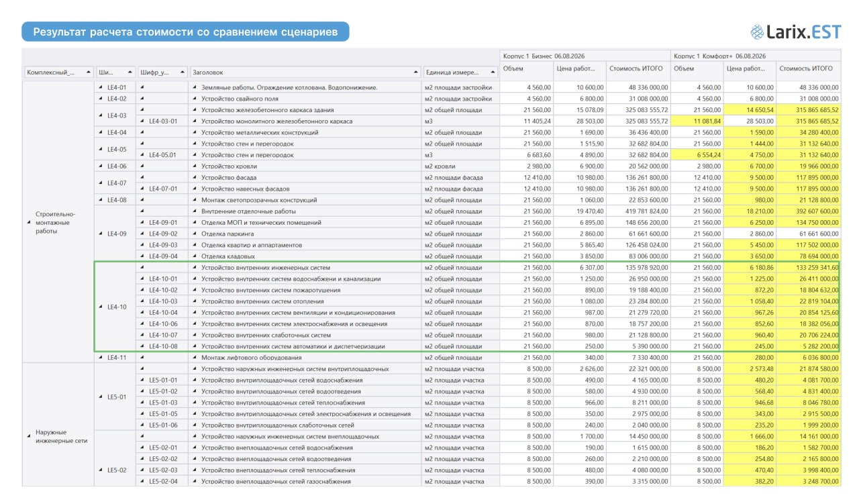Toggle the triangle beside Устройство кровли
Screen dimensions: 859x504
[195, 166]
